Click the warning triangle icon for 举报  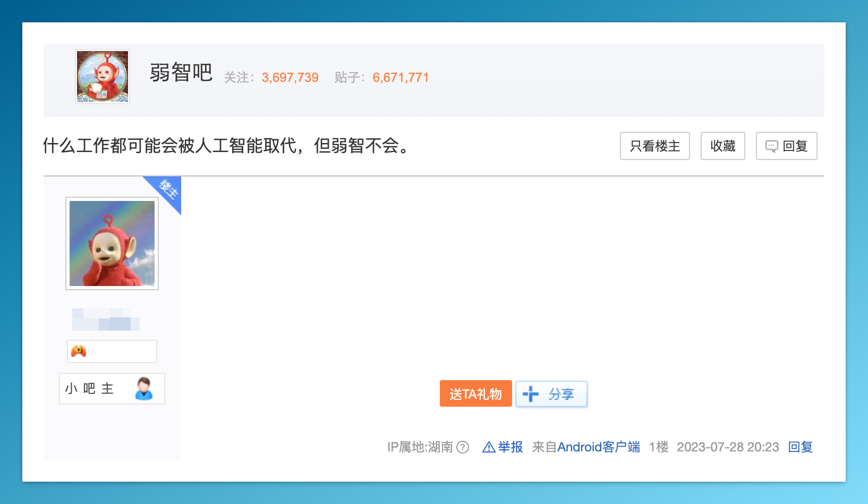tap(488, 447)
